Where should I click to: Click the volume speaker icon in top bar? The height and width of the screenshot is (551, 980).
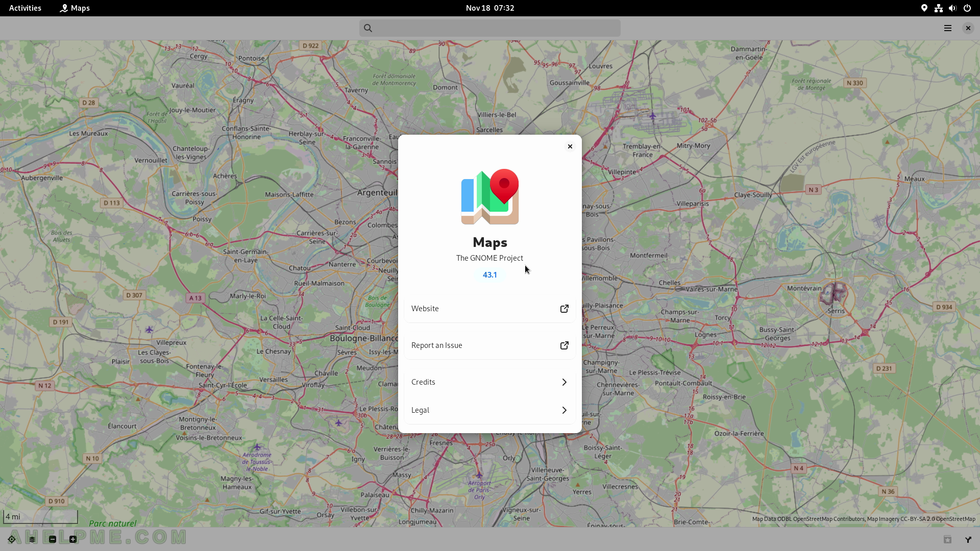click(x=952, y=8)
